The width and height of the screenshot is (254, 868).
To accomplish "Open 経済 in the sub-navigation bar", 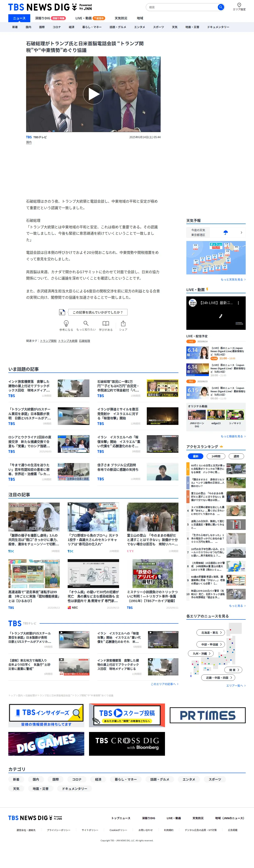I will [x=71, y=27].
